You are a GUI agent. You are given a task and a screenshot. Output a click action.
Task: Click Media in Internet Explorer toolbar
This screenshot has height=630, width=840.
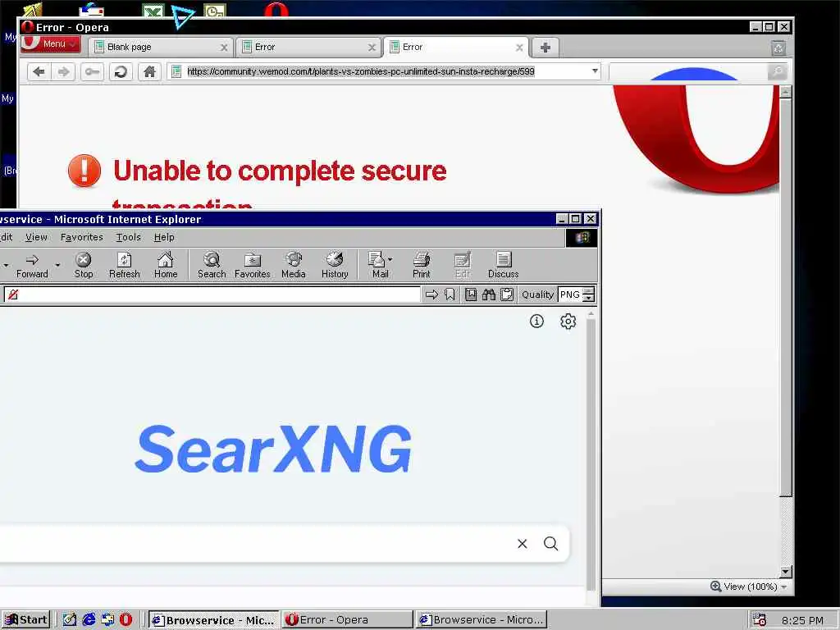[x=294, y=265]
